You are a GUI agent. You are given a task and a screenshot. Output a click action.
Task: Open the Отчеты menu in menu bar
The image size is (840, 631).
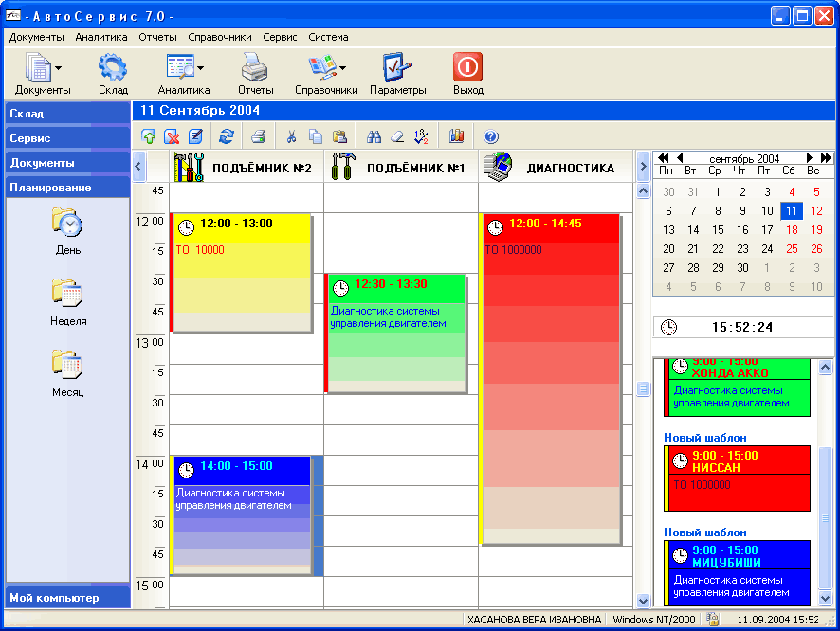pos(157,37)
